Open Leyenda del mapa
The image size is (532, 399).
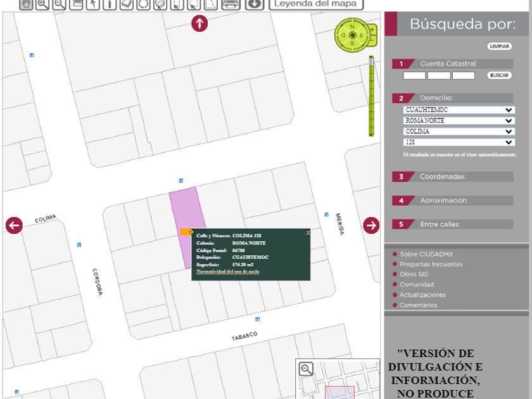coord(316,4)
